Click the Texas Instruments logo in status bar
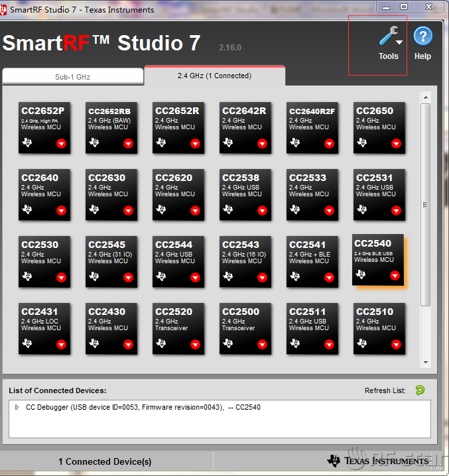The image size is (449, 476). click(377, 461)
